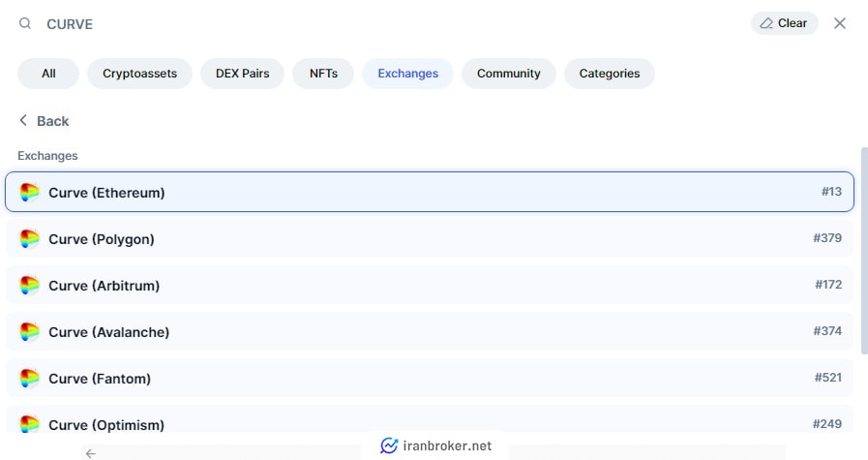
Task: Open the NFTs filter tab
Action: coord(323,74)
